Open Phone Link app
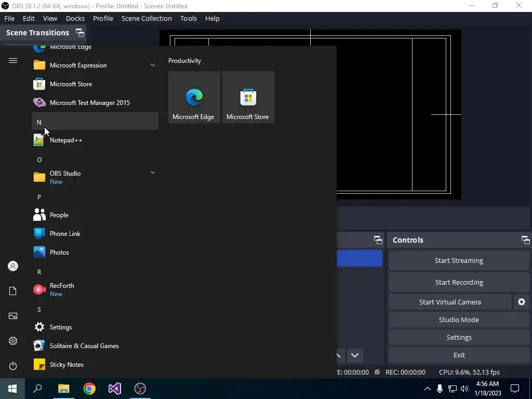Screen dimensions: 532x399 tap(95, 233)
